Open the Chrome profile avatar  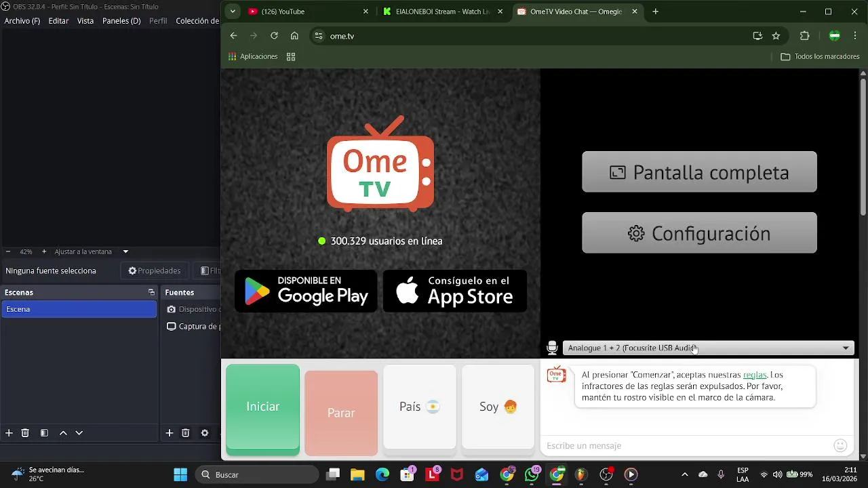click(835, 36)
